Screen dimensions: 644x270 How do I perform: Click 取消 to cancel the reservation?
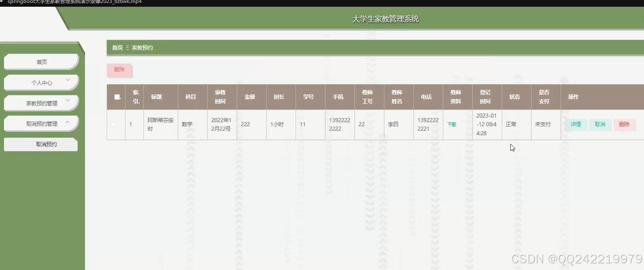600,124
